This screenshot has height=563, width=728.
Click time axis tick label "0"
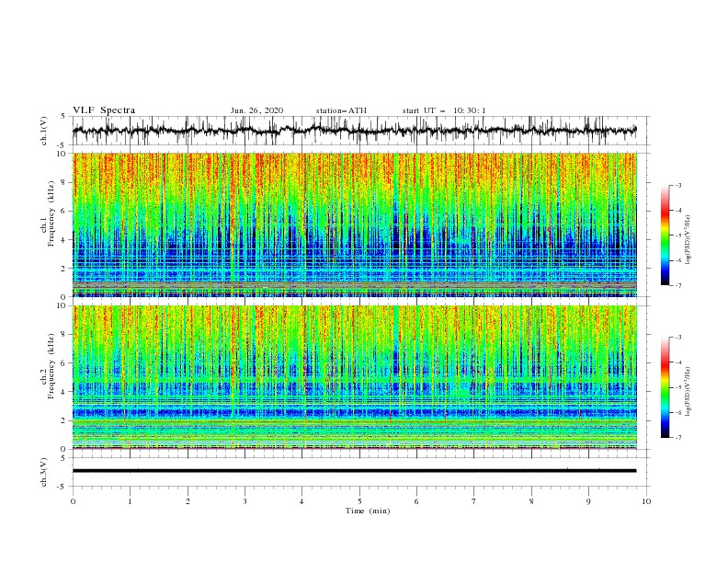[x=73, y=501]
